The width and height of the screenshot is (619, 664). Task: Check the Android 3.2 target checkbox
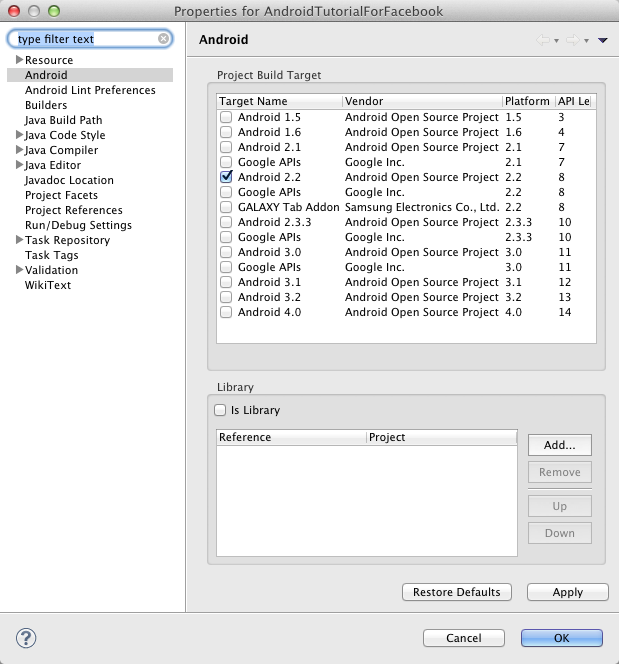coord(226,297)
